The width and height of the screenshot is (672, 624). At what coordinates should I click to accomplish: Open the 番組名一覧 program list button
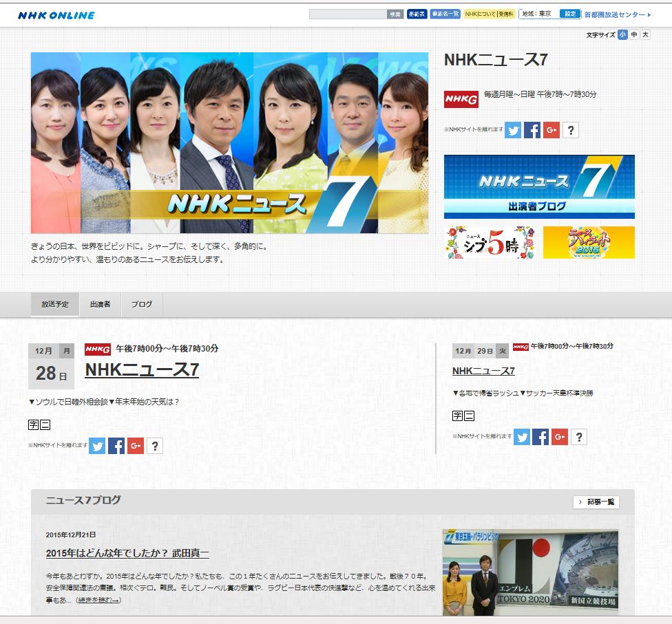click(x=445, y=14)
